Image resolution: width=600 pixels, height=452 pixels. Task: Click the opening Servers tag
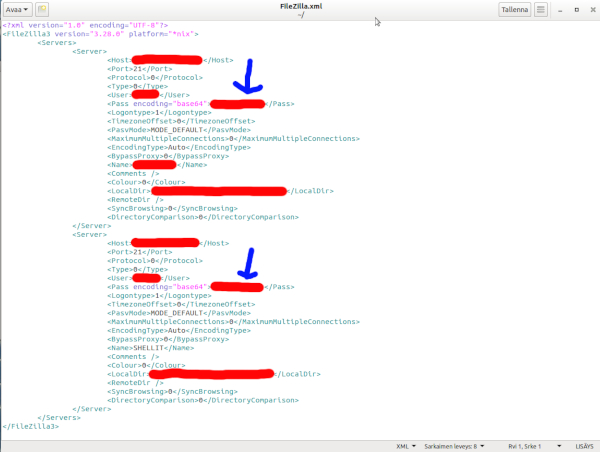click(57, 43)
